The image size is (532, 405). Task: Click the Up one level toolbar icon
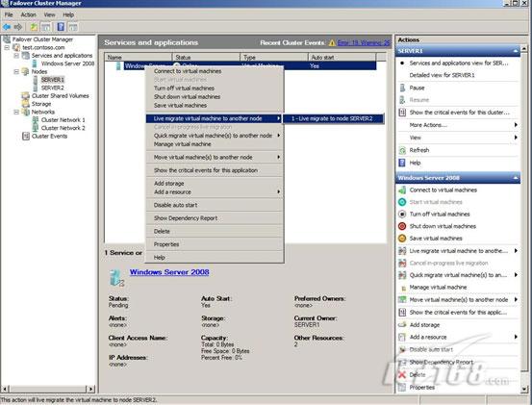pyautogui.click(x=34, y=27)
